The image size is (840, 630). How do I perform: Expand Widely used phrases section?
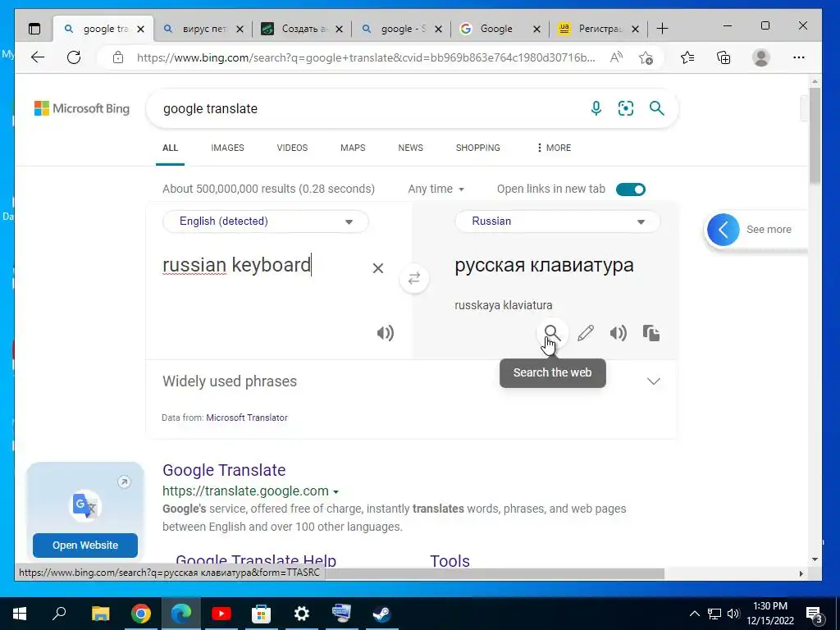click(x=653, y=381)
